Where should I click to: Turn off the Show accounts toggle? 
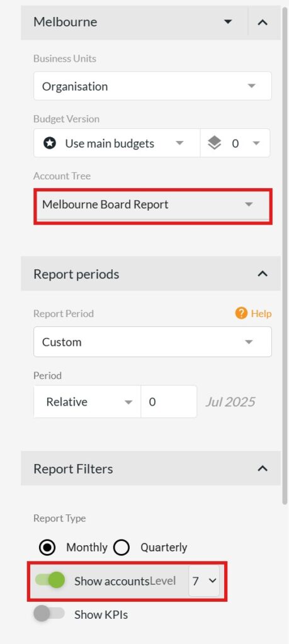pyautogui.click(x=50, y=580)
